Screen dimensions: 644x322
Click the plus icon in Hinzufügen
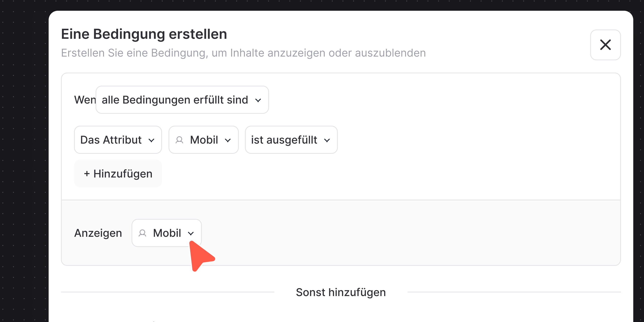click(x=87, y=174)
